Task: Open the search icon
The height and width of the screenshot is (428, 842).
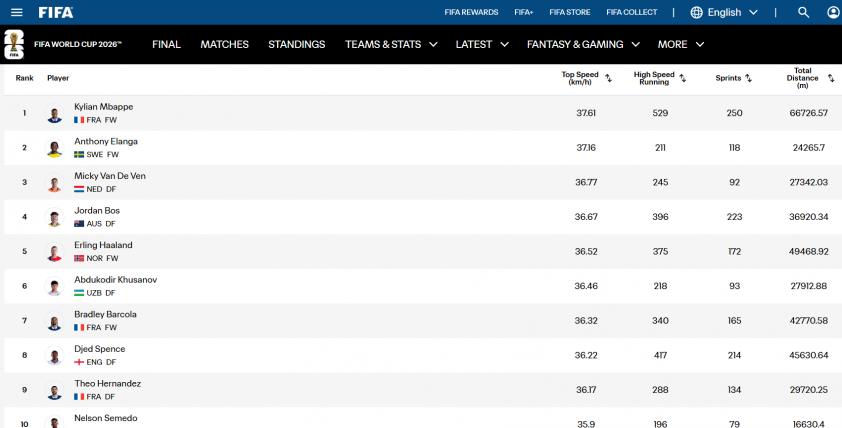Action: tap(803, 12)
